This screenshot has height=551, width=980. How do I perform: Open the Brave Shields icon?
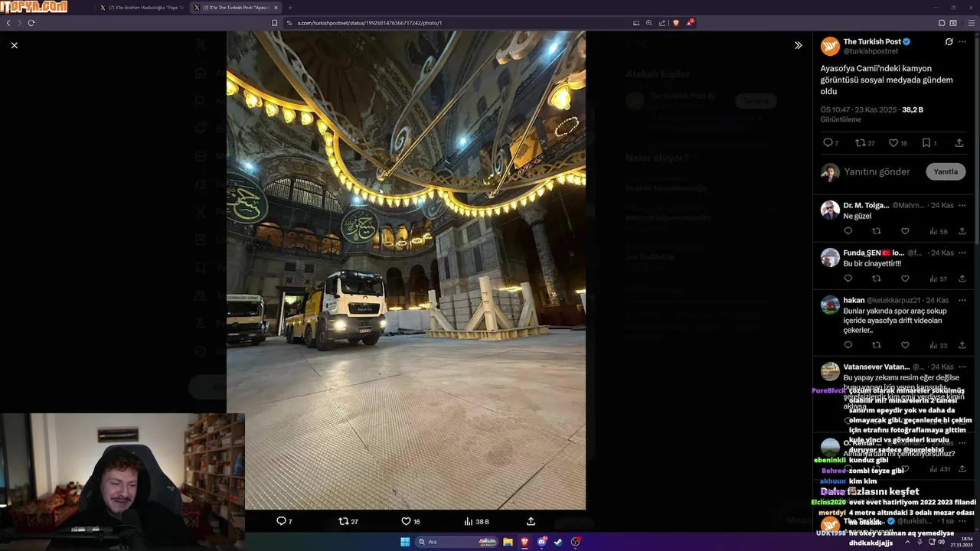676,23
